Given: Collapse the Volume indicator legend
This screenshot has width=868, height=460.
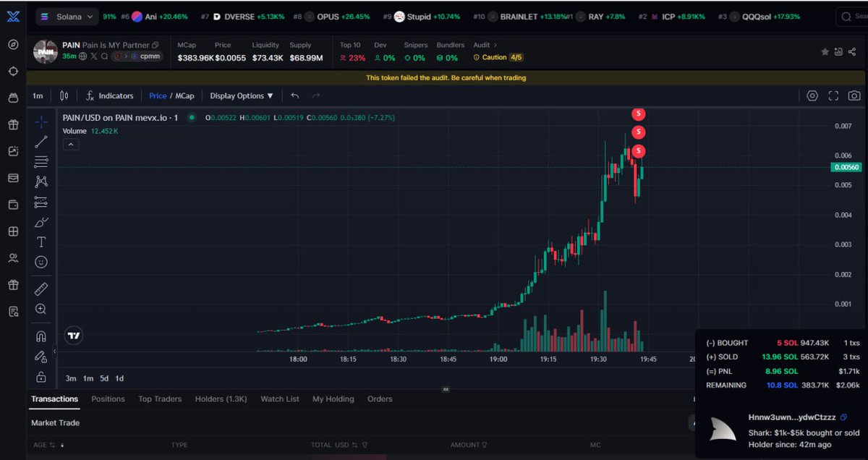Looking at the screenshot, I should pyautogui.click(x=70, y=145).
